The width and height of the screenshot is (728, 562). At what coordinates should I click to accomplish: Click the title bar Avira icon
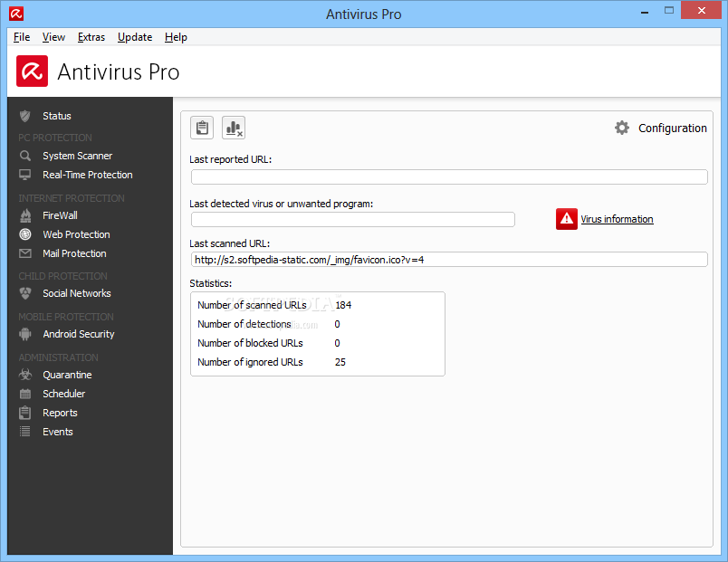pos(16,14)
